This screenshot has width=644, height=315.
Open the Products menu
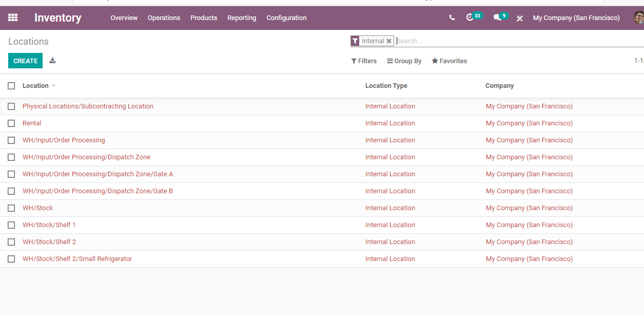(204, 17)
